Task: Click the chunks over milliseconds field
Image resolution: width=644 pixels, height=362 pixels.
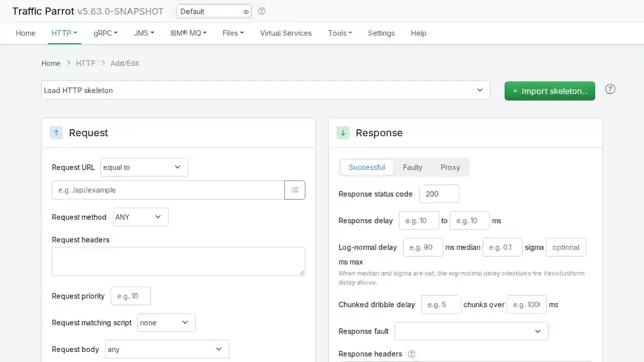Action: [527, 305]
